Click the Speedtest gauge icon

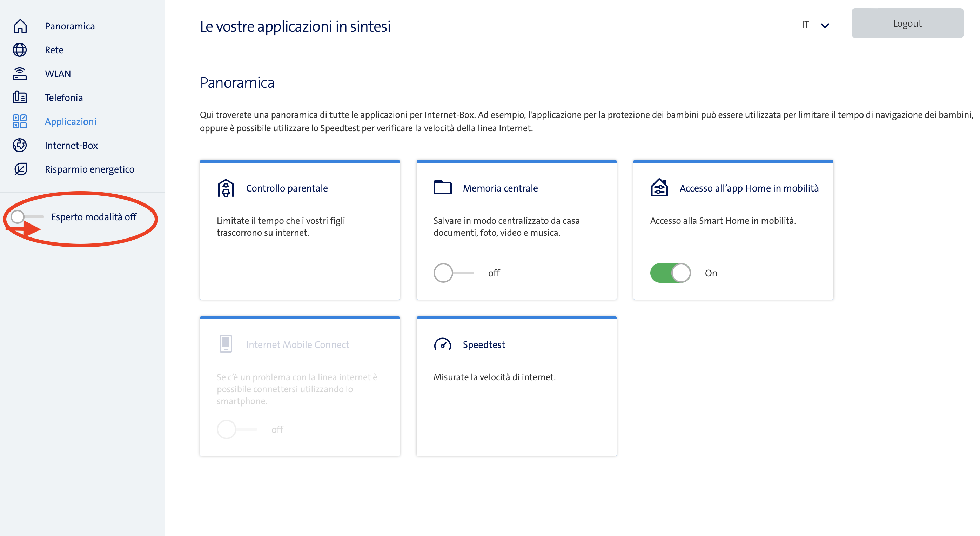pyautogui.click(x=442, y=345)
